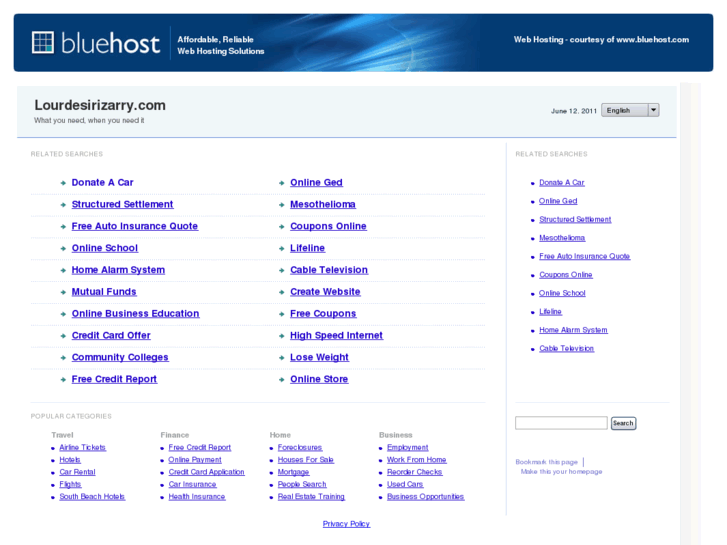Open the Employment link
727x545 pixels.
(x=408, y=448)
